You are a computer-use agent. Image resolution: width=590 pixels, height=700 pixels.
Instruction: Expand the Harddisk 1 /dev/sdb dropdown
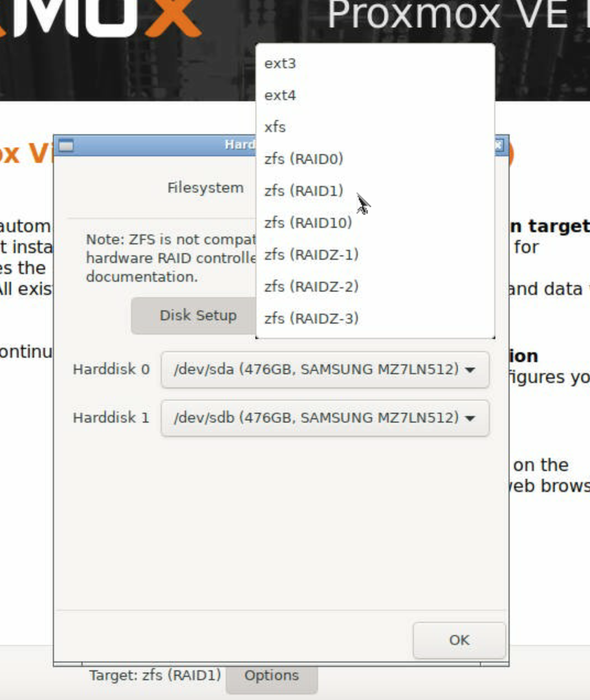325,418
